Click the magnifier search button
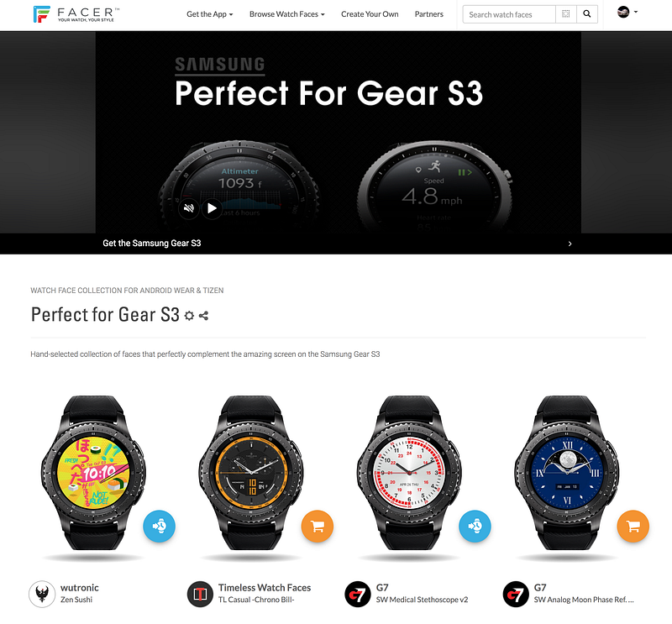Screen dimensions: 672x624 [587, 14]
